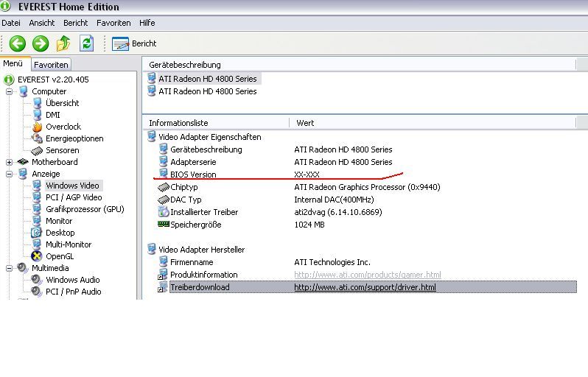The height and width of the screenshot is (377, 588).
Task: Click the Installierter Treiber icon
Action: (x=164, y=212)
